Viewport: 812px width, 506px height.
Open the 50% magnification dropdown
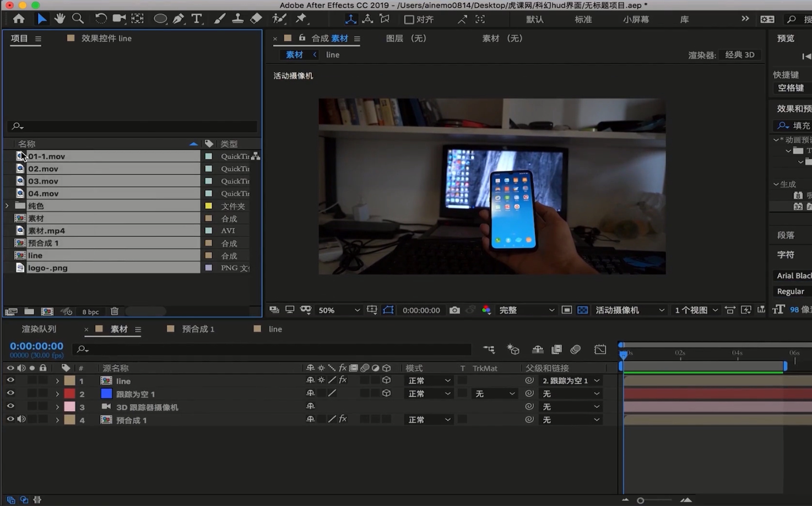(x=338, y=310)
